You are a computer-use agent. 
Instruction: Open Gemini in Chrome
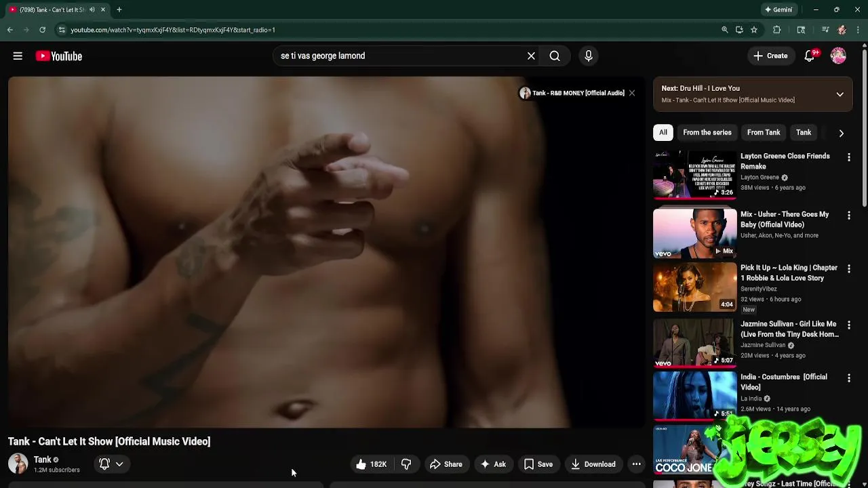coord(778,10)
